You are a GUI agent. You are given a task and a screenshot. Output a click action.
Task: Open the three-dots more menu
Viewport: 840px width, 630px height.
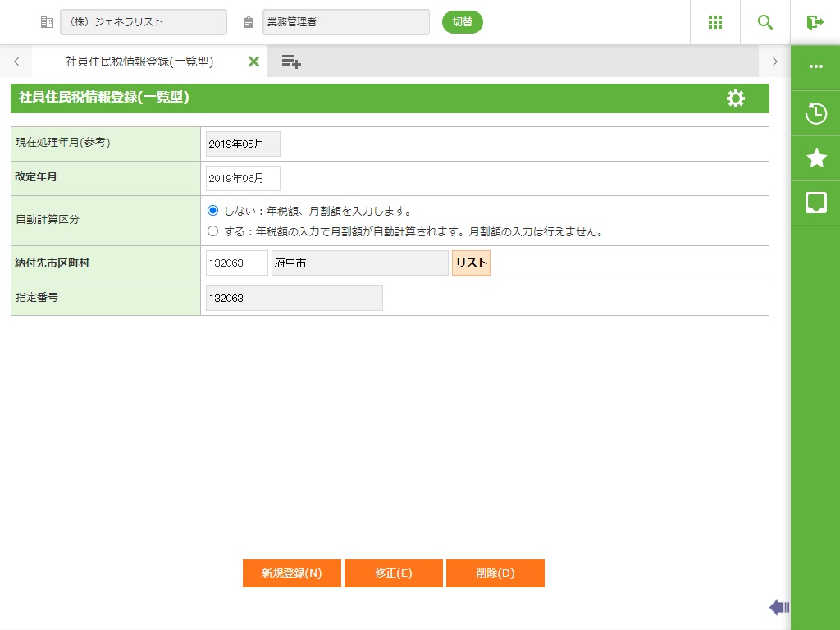[815, 67]
